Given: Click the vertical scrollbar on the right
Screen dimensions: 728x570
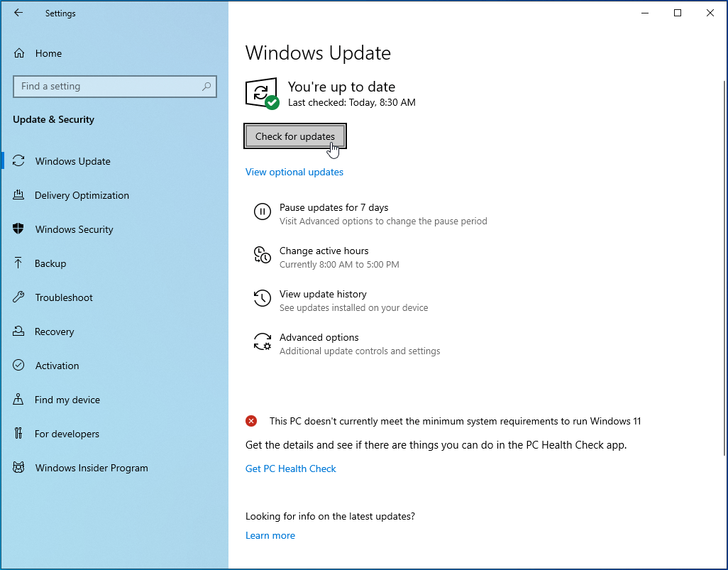Looking at the screenshot, I should (724, 268).
